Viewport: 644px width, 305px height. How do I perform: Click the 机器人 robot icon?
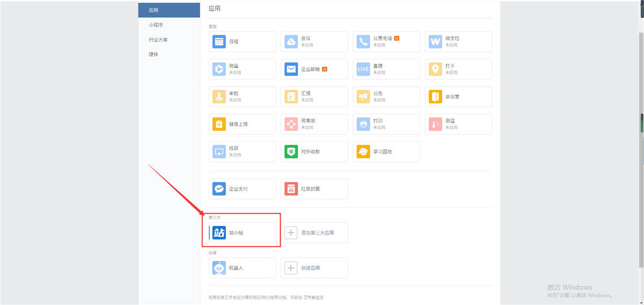tap(219, 267)
